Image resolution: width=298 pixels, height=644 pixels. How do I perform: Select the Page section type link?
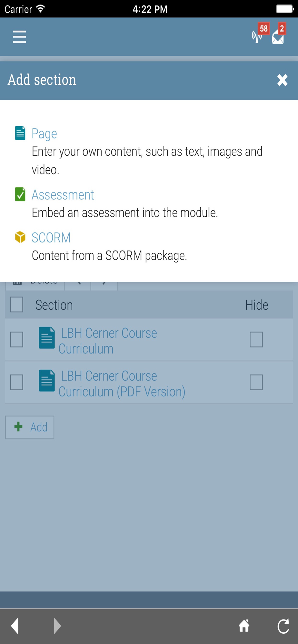coord(44,133)
